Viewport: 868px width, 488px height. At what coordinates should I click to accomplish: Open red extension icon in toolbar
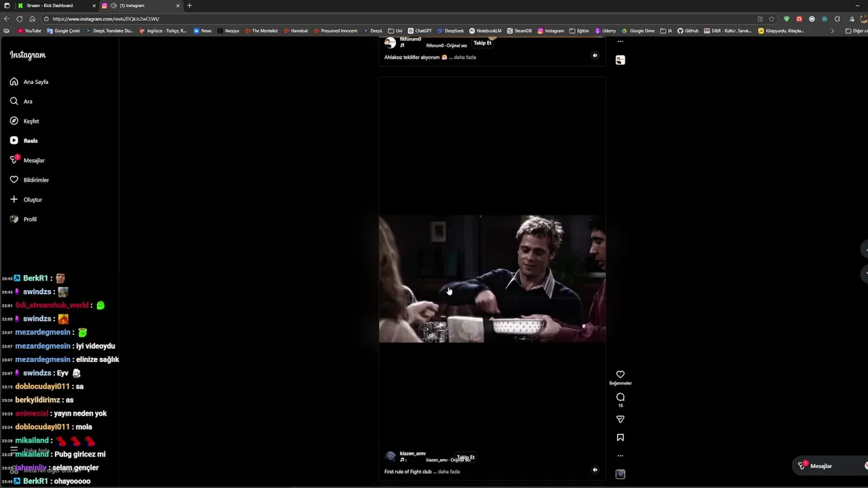[800, 19]
